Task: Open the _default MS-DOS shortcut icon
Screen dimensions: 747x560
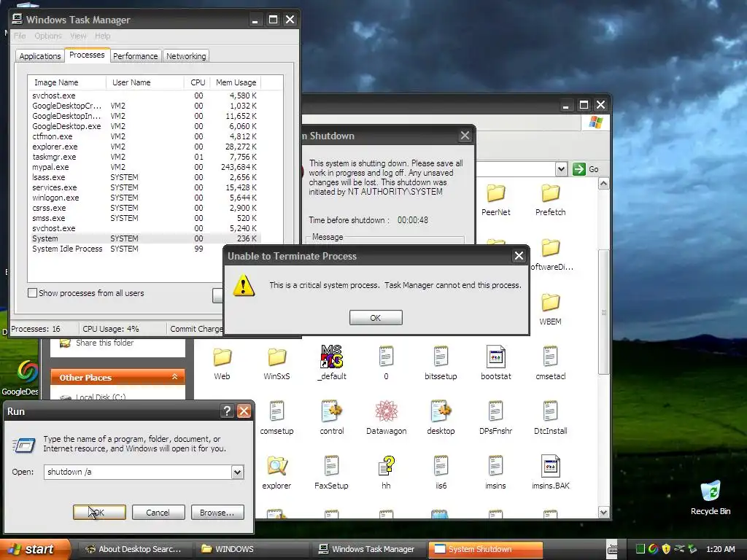Action: point(332,357)
